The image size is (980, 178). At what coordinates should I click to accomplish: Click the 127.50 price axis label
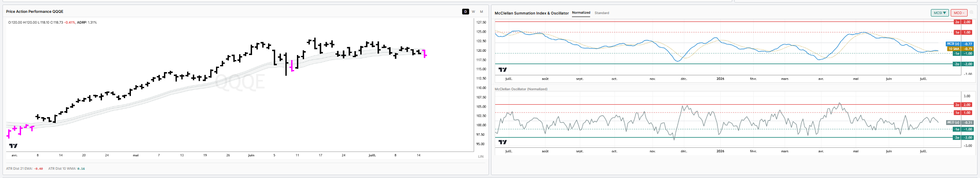click(x=481, y=22)
